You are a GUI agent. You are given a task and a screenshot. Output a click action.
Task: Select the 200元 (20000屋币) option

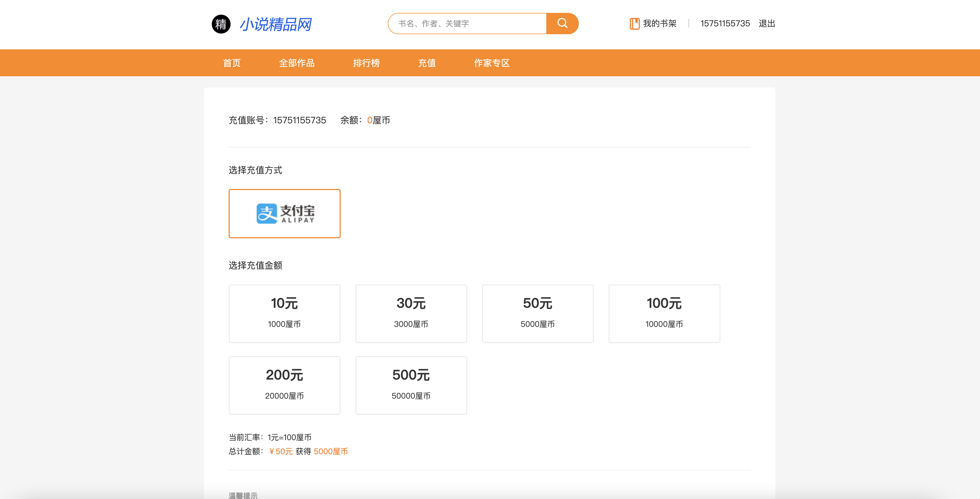pyautogui.click(x=284, y=385)
